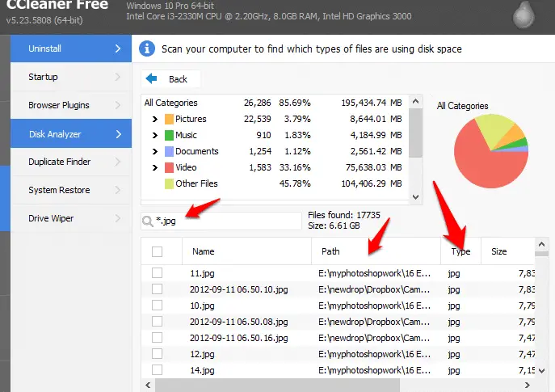Viewport: 555px width, 392px height.
Task: Click the blue Back arrow icon
Action: pyautogui.click(x=152, y=78)
